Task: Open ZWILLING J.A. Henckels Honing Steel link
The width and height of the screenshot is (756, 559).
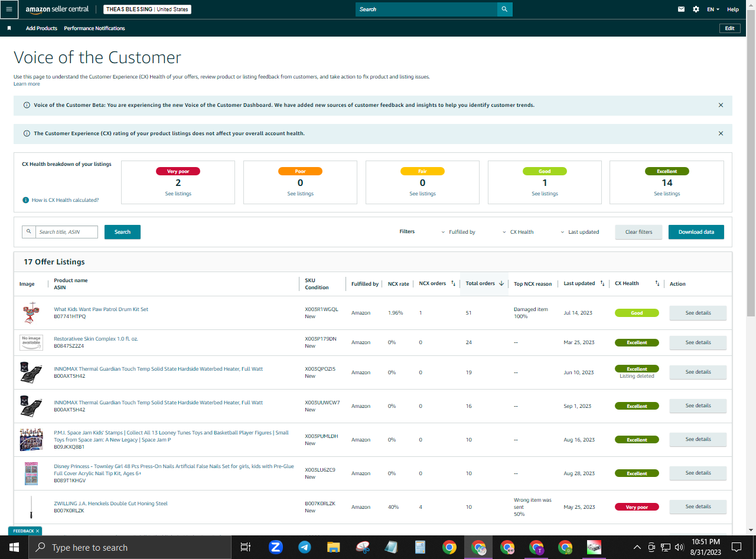Action: [x=110, y=504]
